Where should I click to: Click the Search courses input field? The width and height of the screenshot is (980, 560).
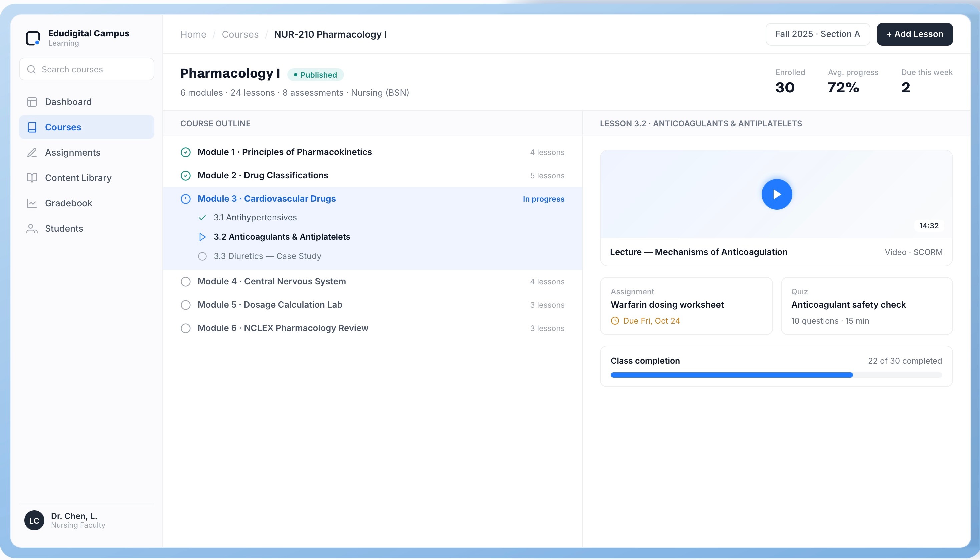(x=87, y=69)
